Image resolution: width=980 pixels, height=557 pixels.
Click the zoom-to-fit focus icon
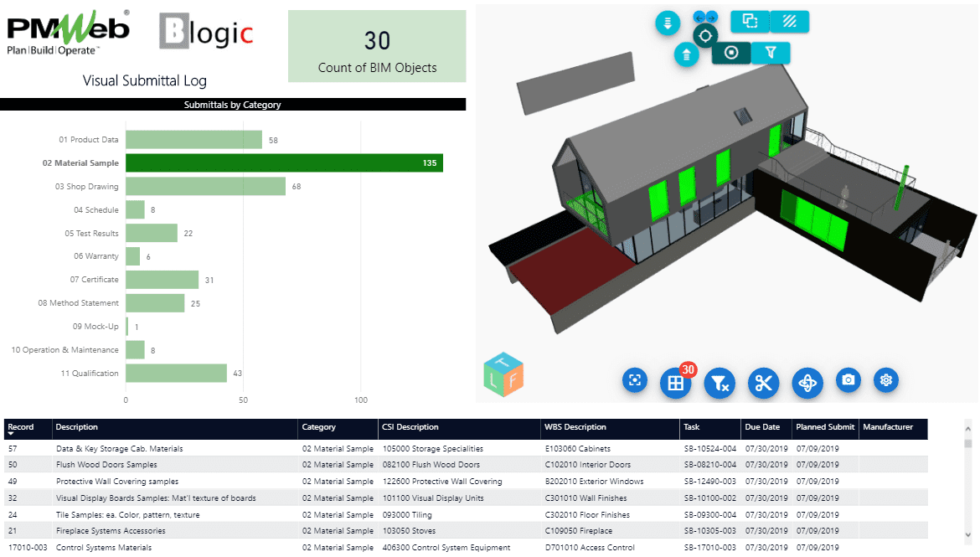[x=635, y=380]
